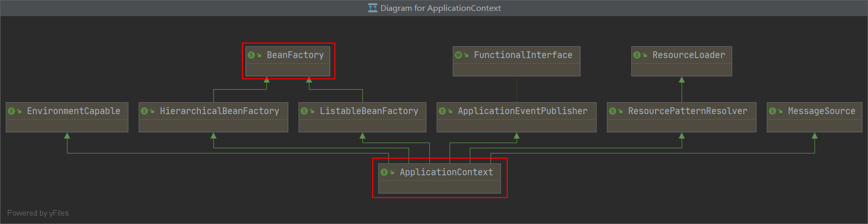Screen dimensions: 868x224
Task: Click the annotation icon on the FunctionalInterface node
Action: (x=458, y=55)
